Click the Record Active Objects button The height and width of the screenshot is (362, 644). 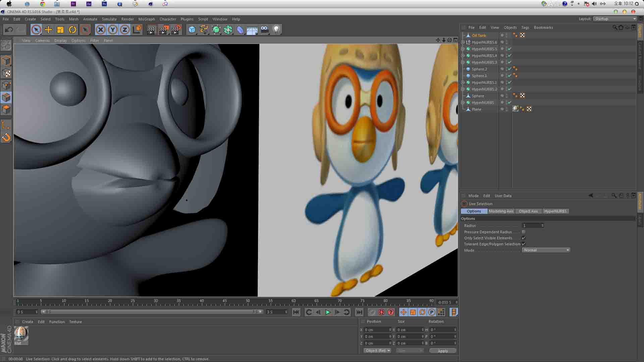[x=372, y=312]
